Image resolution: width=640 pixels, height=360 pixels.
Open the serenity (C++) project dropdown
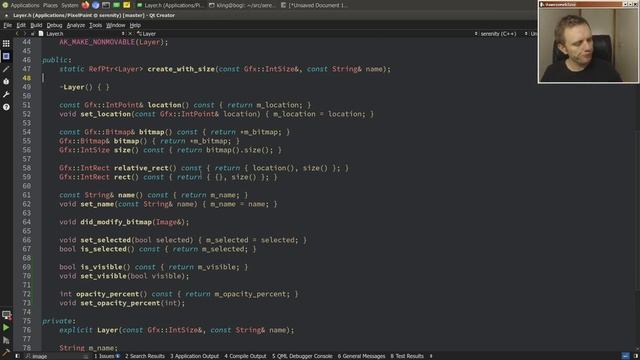pos(496,33)
